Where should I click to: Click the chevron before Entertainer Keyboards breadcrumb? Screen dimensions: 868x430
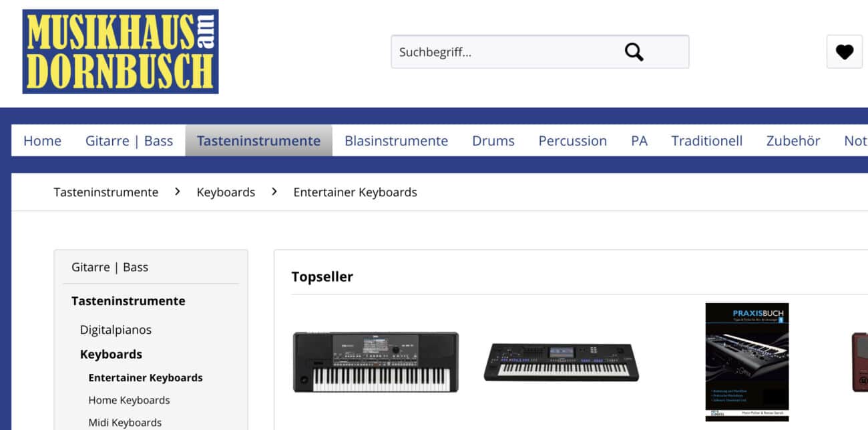point(274,192)
